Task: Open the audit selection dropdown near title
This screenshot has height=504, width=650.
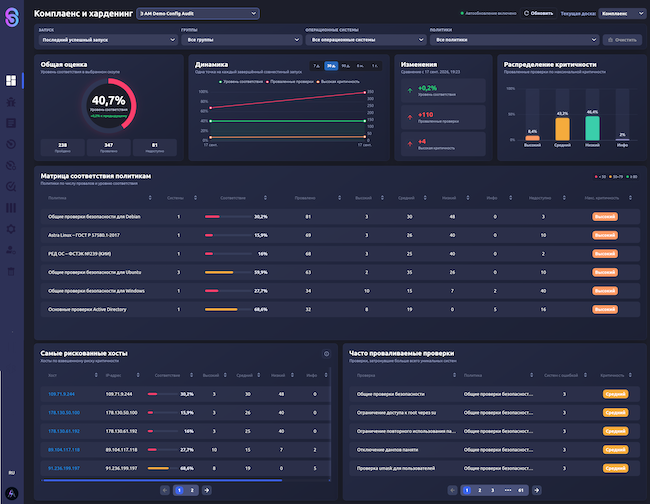Action: tap(198, 13)
